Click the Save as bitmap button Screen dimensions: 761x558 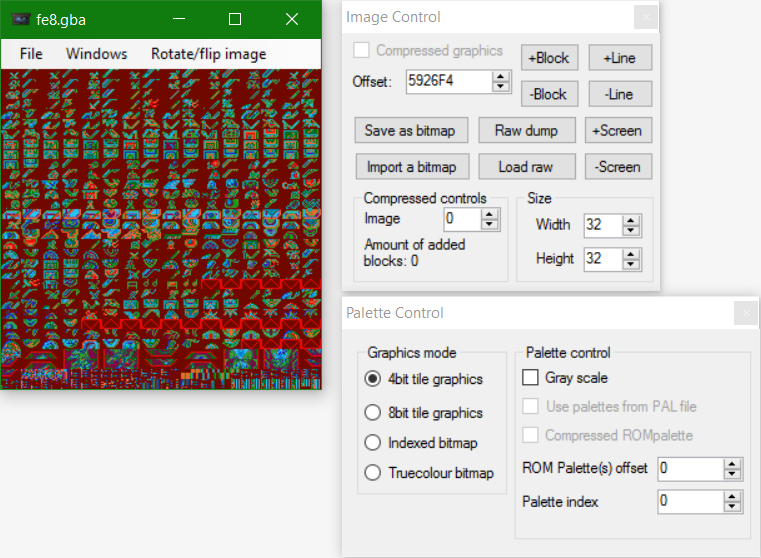409,130
